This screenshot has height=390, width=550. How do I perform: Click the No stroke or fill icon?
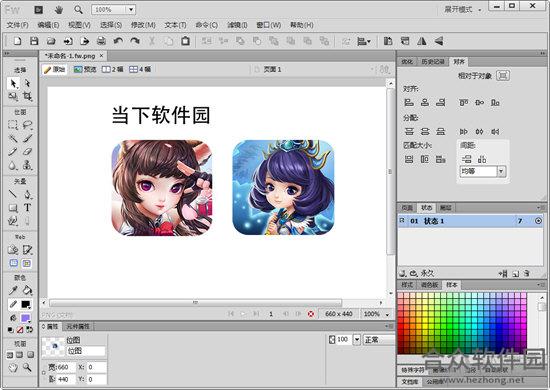pyautogui.click(x=20, y=330)
